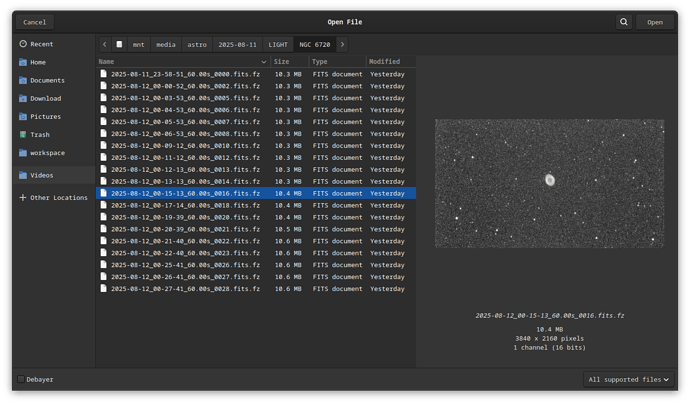Click file icon of the _0005.fits.fz row
Image resolution: width=690 pixels, height=404 pixels.
[x=103, y=98]
